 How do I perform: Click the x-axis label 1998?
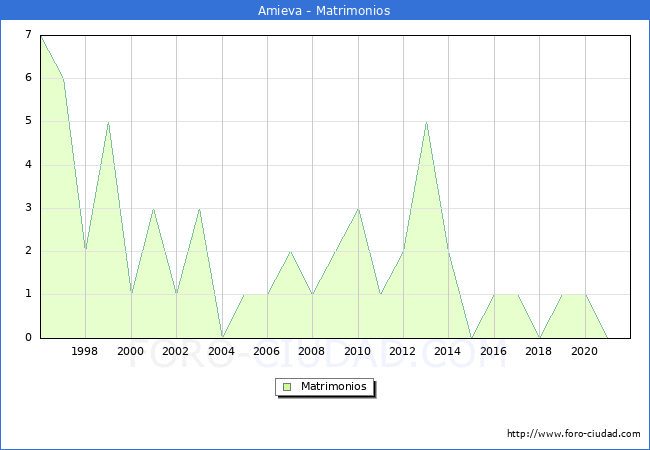(x=85, y=351)
